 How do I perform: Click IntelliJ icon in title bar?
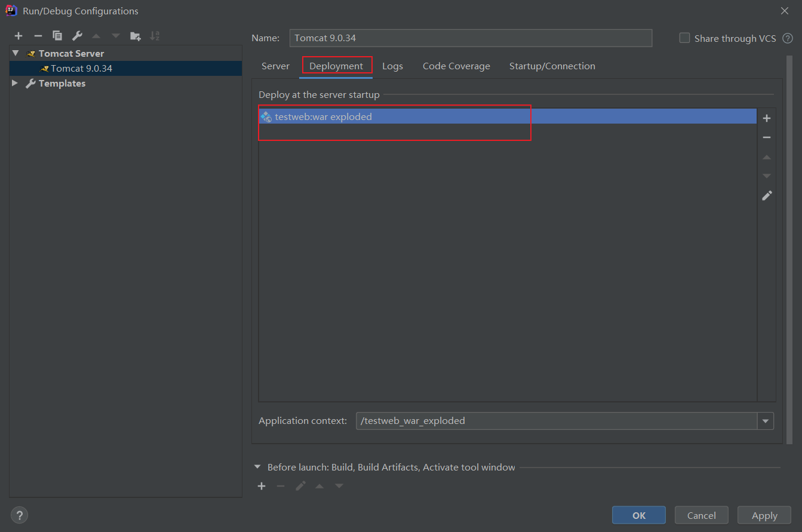pyautogui.click(x=11, y=11)
